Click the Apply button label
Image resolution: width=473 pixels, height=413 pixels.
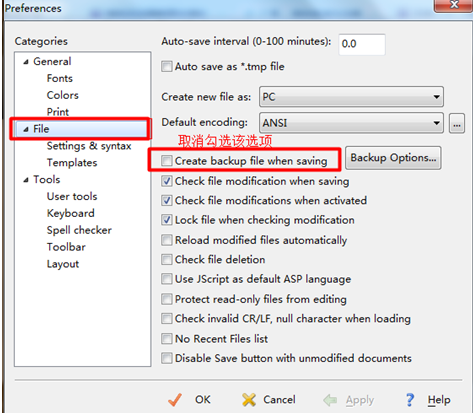pyautogui.click(x=360, y=400)
